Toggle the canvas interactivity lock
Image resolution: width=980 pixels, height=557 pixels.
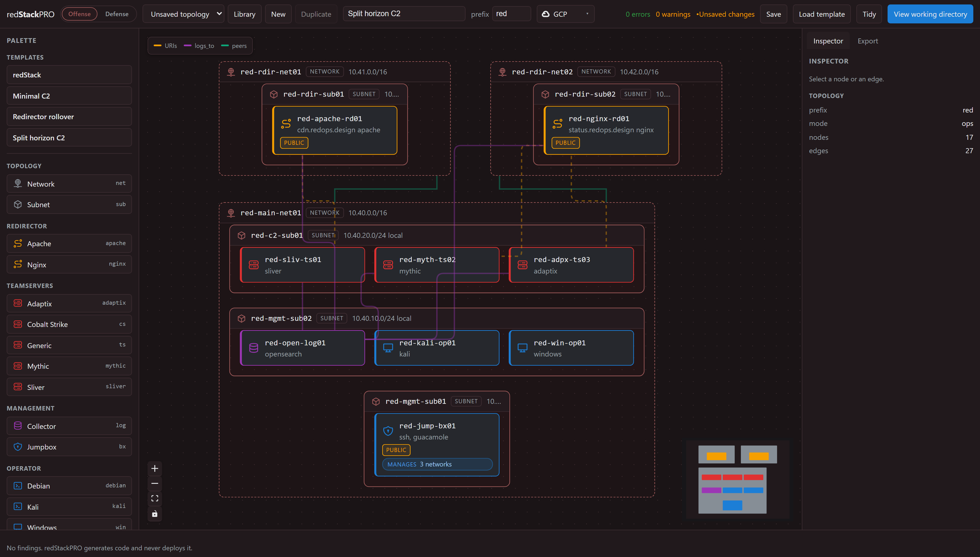[x=155, y=514]
